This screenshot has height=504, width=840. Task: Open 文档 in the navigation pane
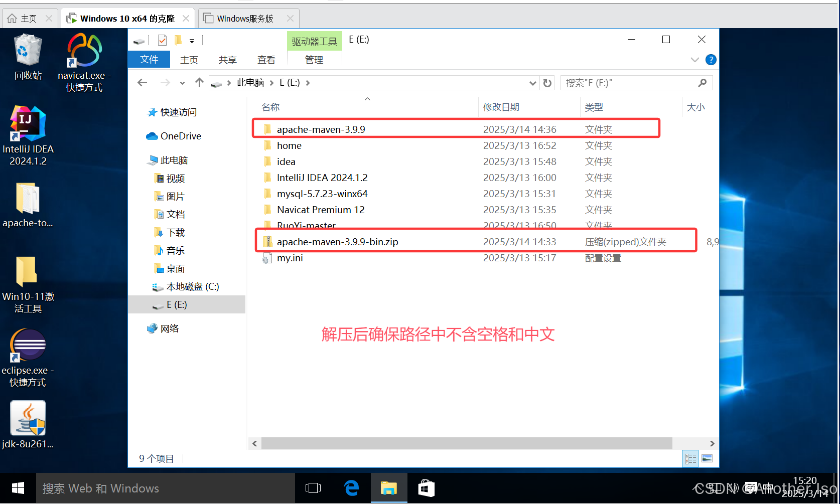tap(170, 215)
